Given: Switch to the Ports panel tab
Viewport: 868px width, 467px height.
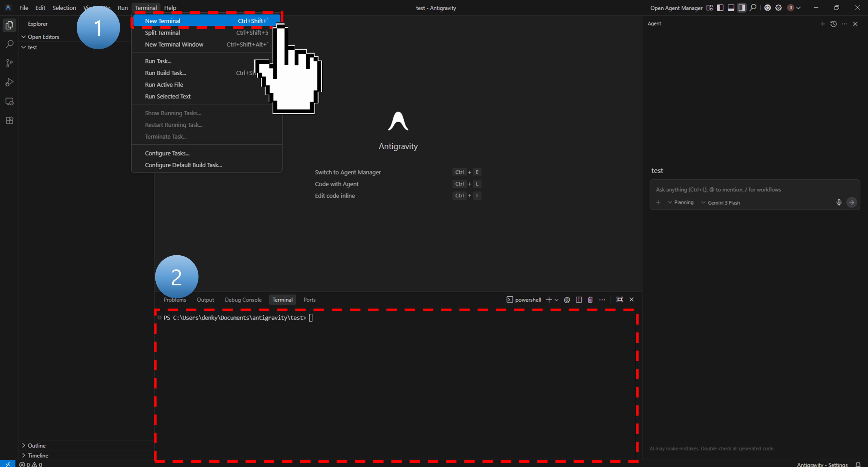Looking at the screenshot, I should pyautogui.click(x=309, y=300).
